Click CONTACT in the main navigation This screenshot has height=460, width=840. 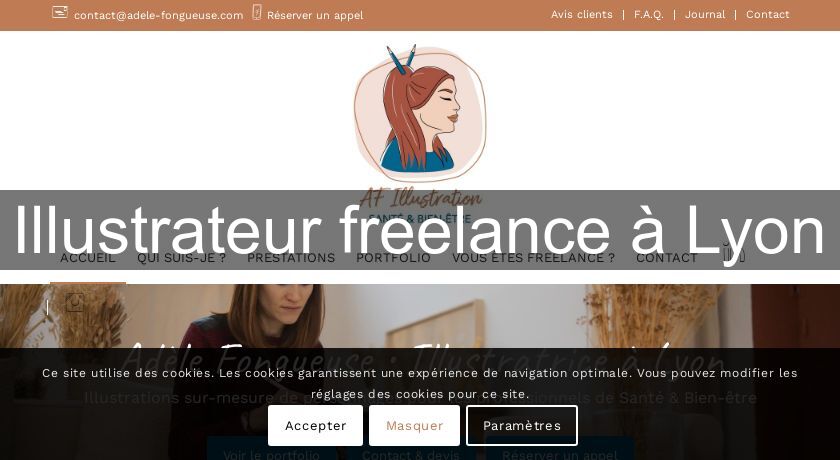coord(667,258)
